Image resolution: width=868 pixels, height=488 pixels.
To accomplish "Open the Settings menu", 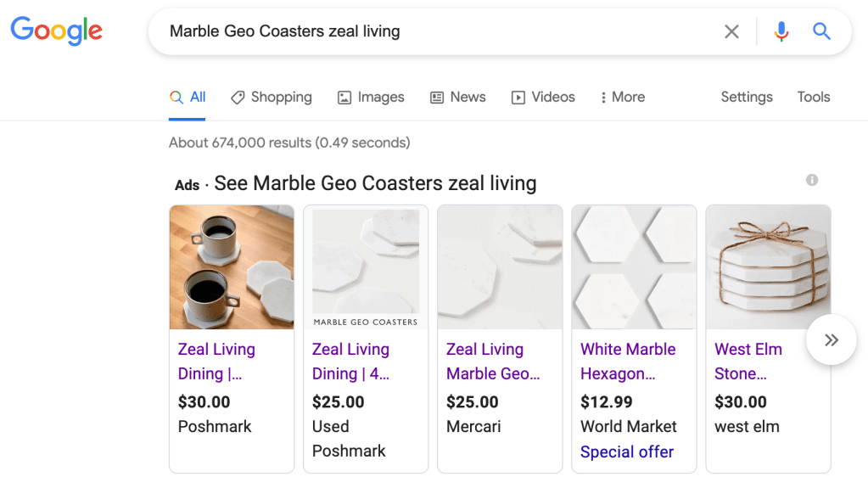I will coord(747,97).
